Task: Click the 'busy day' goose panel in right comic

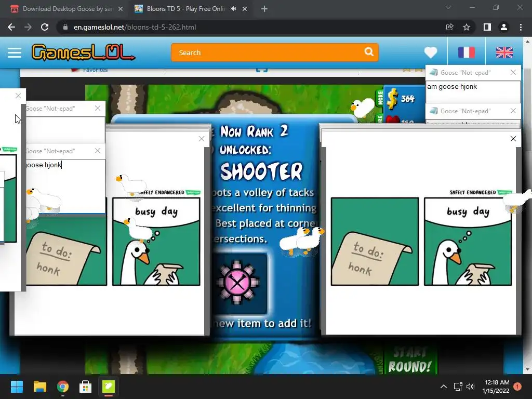Action: (x=468, y=242)
